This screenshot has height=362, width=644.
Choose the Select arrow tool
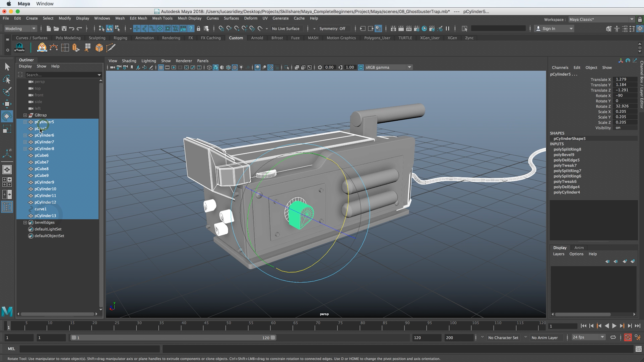coord(7,67)
